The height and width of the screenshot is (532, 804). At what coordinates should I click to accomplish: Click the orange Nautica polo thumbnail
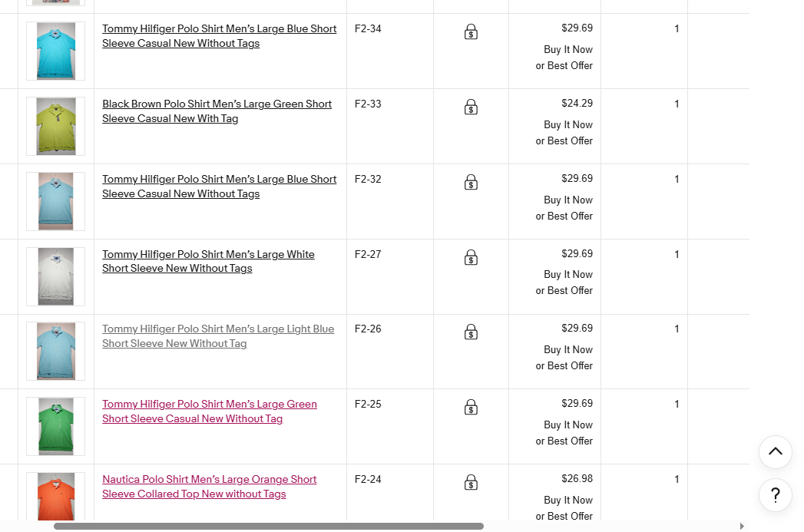point(56,497)
